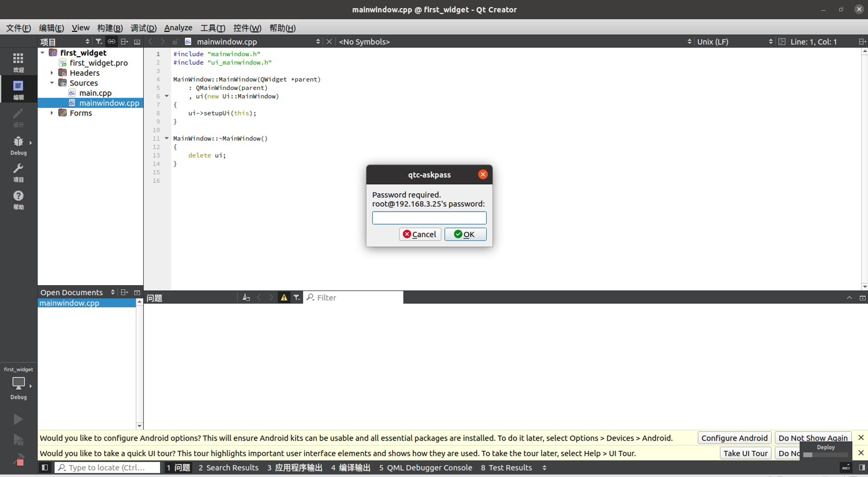Go forward in editor navigation history
The width and height of the screenshot is (868, 477).
click(x=163, y=42)
